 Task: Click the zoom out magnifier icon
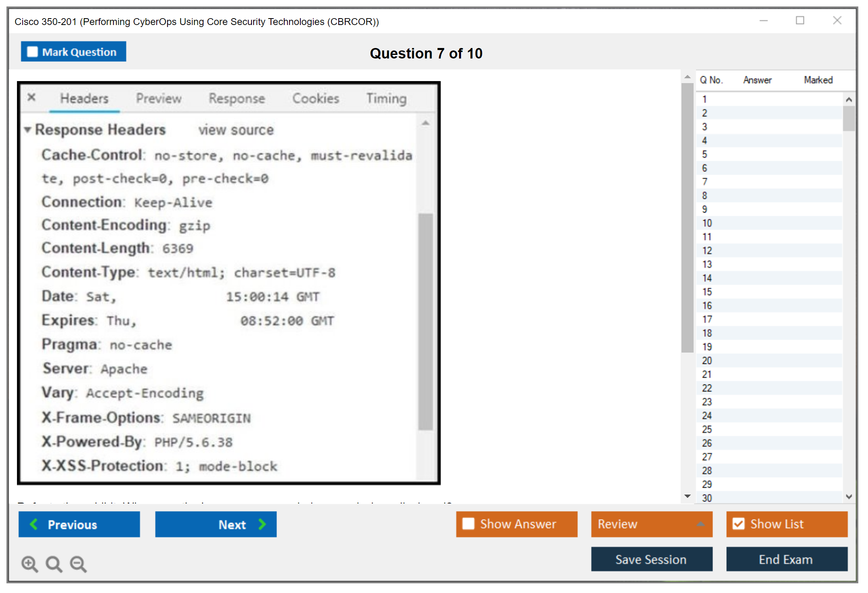tap(78, 564)
